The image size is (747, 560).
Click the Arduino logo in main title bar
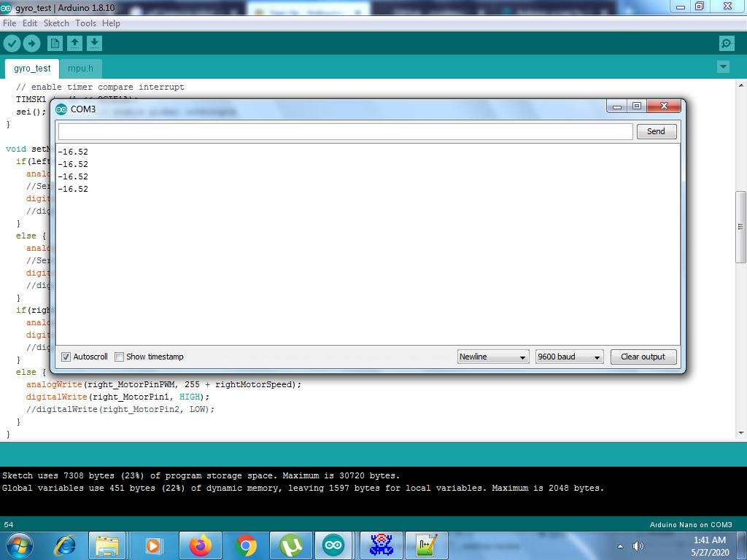pos(6,7)
